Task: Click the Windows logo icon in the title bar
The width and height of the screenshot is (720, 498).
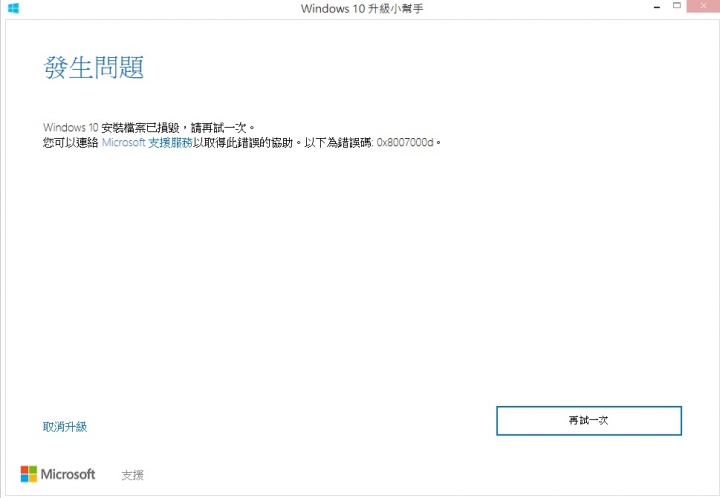Action: 13,8
